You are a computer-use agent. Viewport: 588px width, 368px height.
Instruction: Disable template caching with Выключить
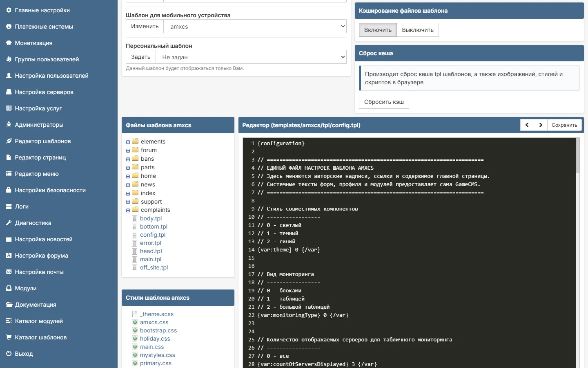(418, 30)
